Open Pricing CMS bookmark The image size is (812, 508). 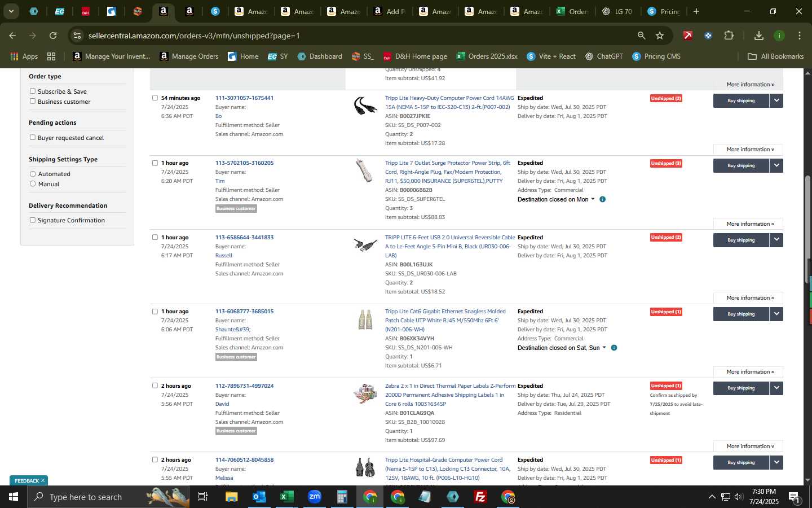pyautogui.click(x=656, y=56)
